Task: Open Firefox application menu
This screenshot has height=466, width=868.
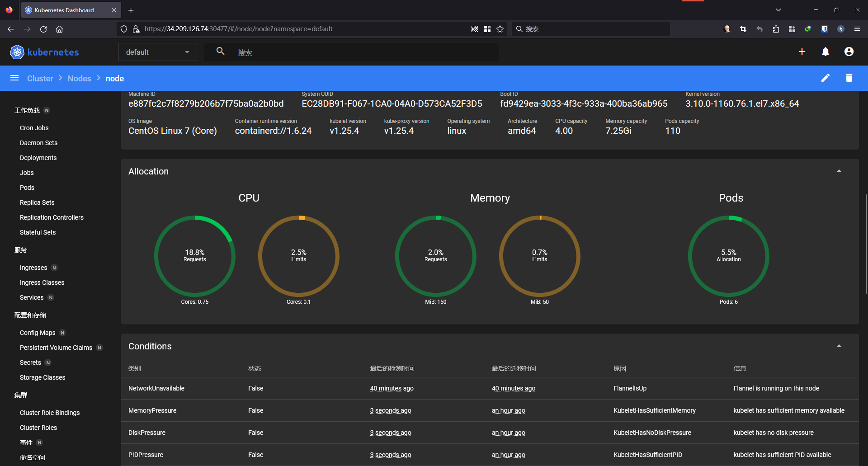Action: pyautogui.click(x=857, y=29)
